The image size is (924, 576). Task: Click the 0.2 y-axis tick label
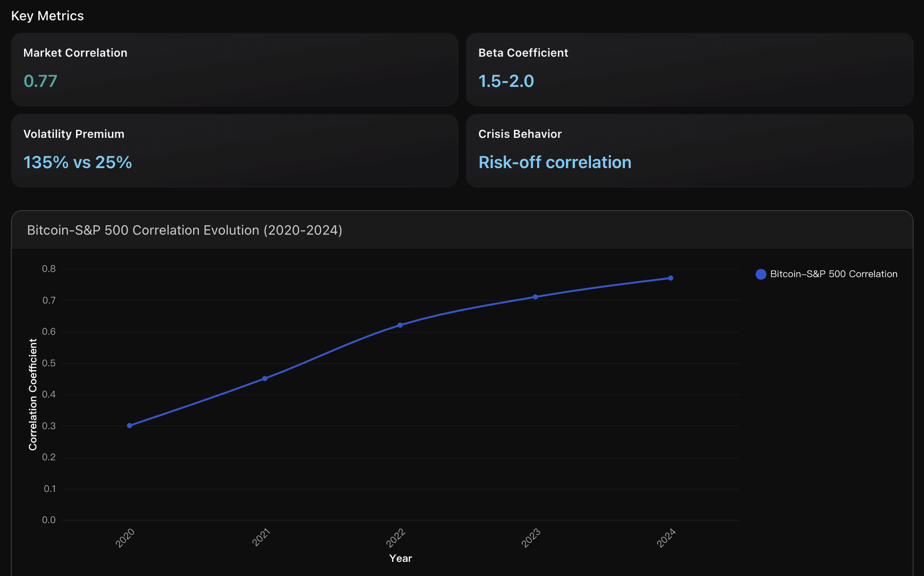click(49, 457)
